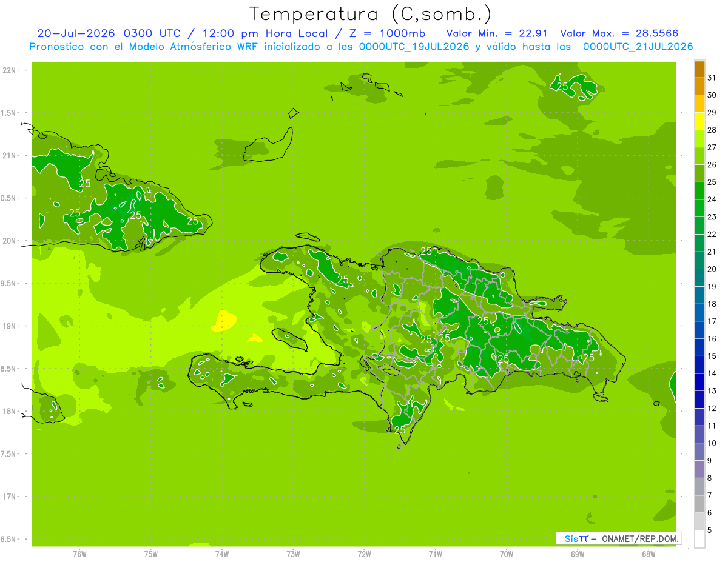Pick the purple colorbar swatch between 8 and 9
The image size is (728, 562).
(x=699, y=469)
